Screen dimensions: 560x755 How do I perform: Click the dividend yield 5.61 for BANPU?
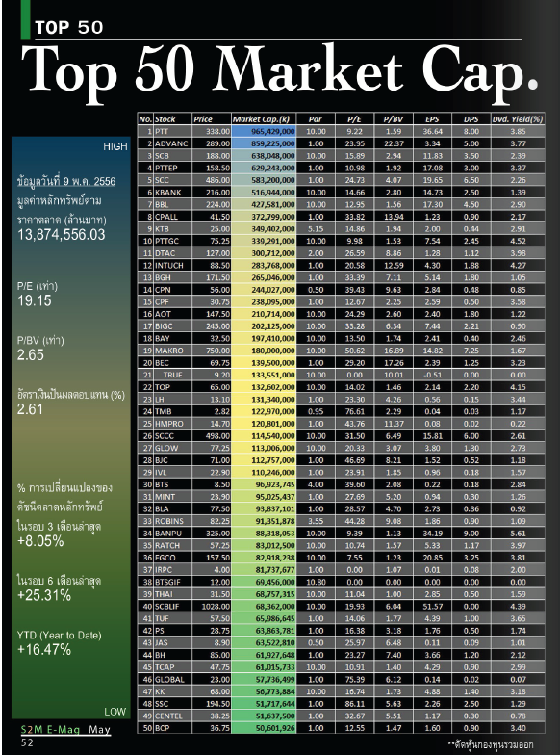pos(518,534)
